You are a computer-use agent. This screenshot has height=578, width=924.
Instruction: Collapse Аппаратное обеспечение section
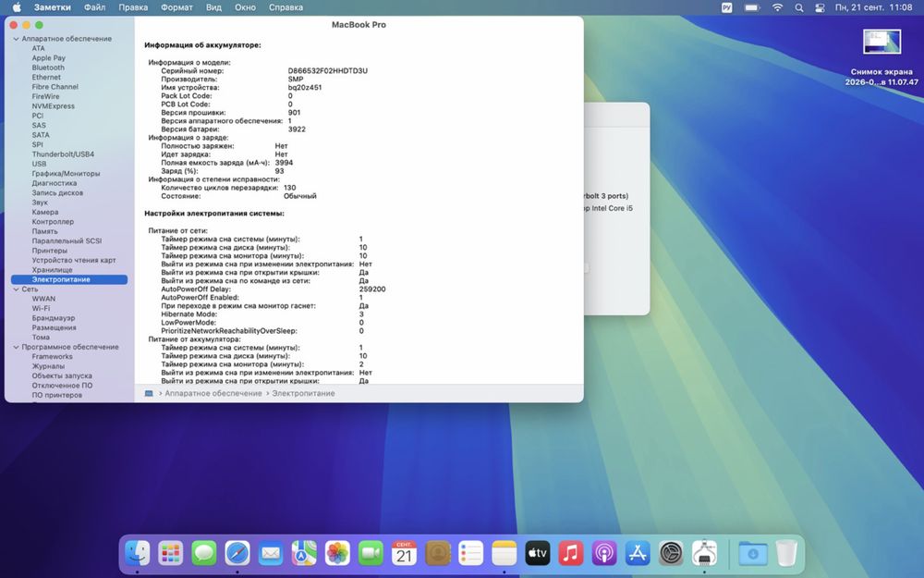click(x=16, y=39)
